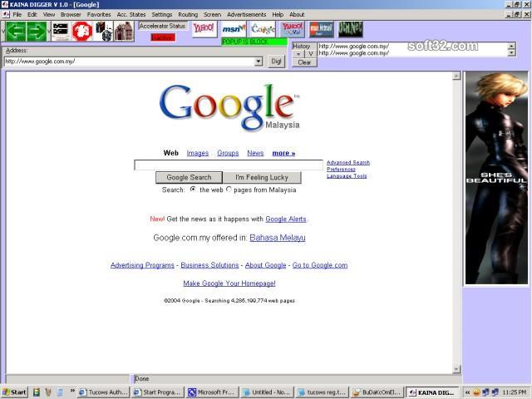Open the Browser menu
The height and width of the screenshot is (399, 532).
[71, 15]
